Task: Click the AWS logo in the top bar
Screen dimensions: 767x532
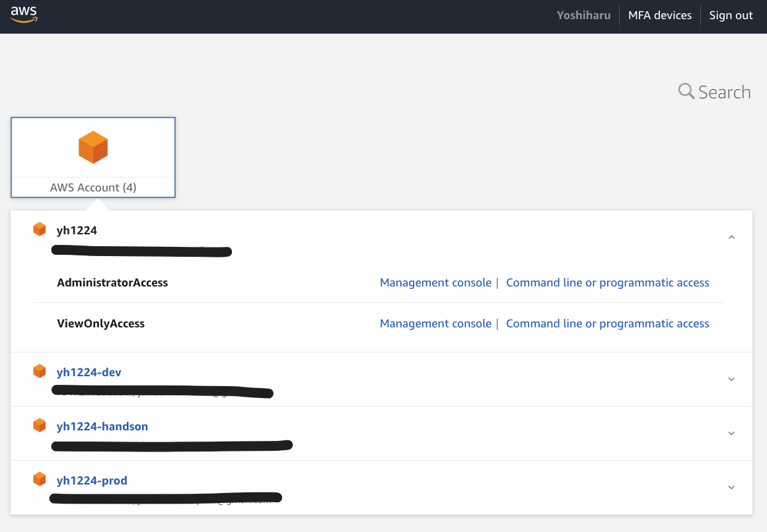Action: click(23, 15)
